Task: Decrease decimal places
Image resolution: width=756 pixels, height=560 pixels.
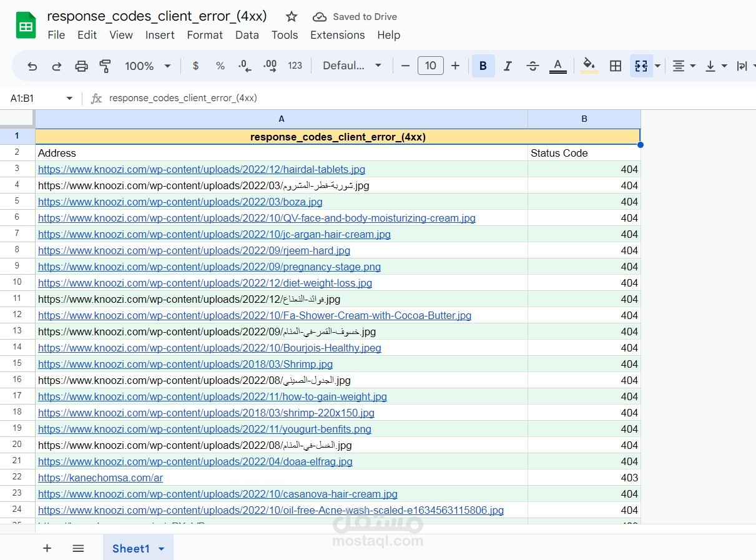Action: pos(245,66)
